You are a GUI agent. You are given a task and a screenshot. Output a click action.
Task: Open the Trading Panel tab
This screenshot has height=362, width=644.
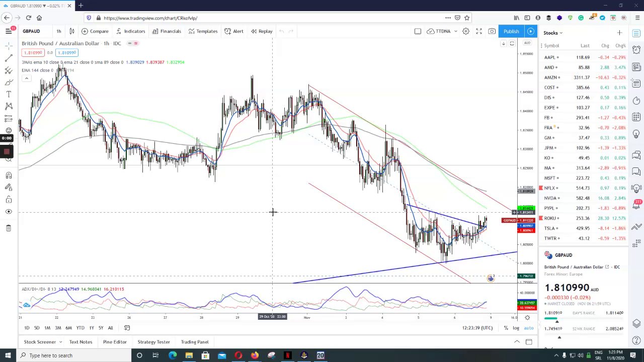[x=195, y=342]
